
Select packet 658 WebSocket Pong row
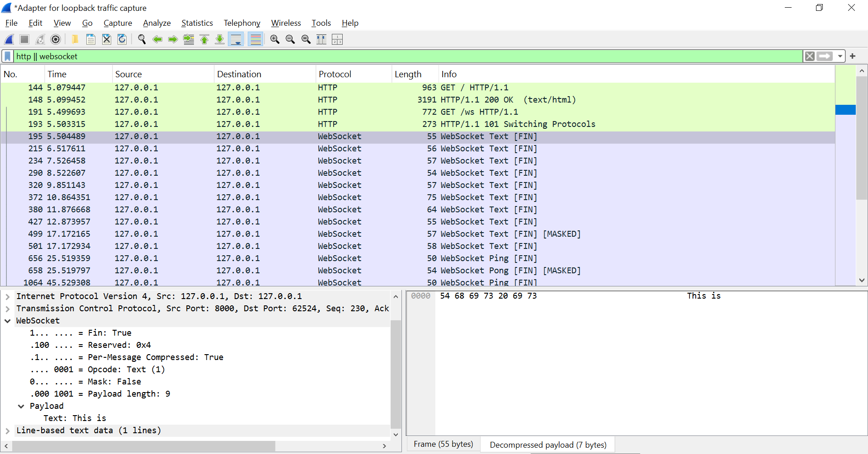[x=418, y=271]
